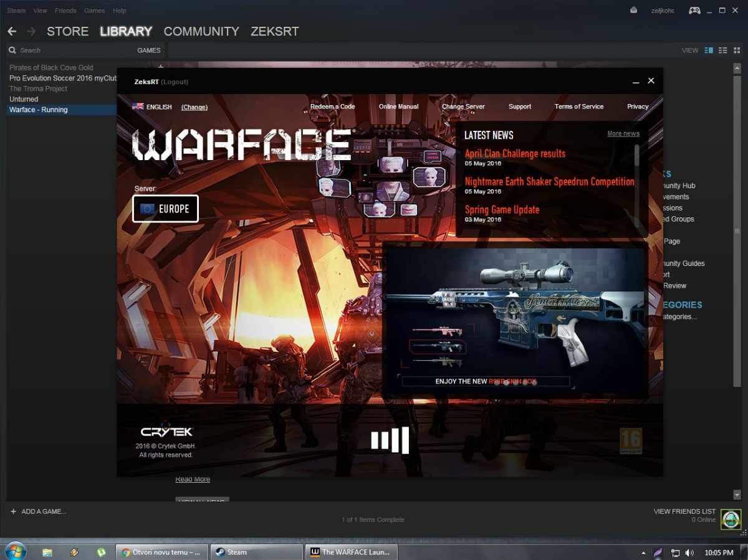The image size is (748, 560).
Task: Open the GAMES filter dropdown
Action: [149, 50]
